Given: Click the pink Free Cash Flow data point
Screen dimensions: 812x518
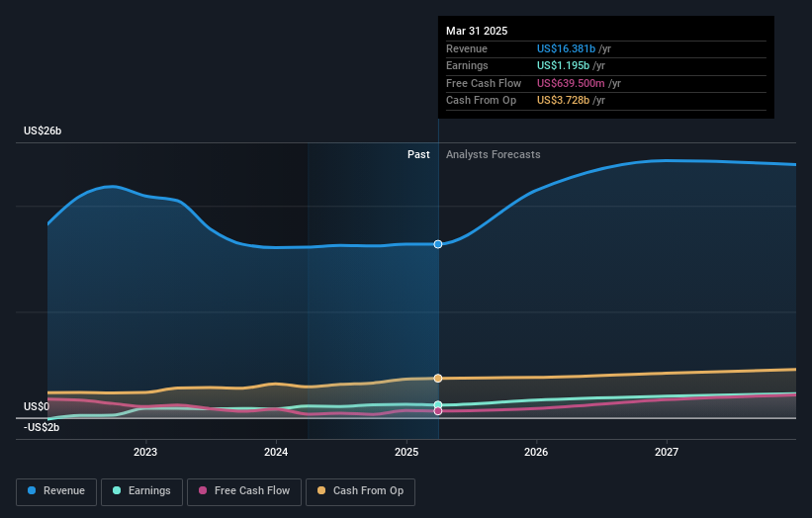Looking at the screenshot, I should tap(438, 411).
